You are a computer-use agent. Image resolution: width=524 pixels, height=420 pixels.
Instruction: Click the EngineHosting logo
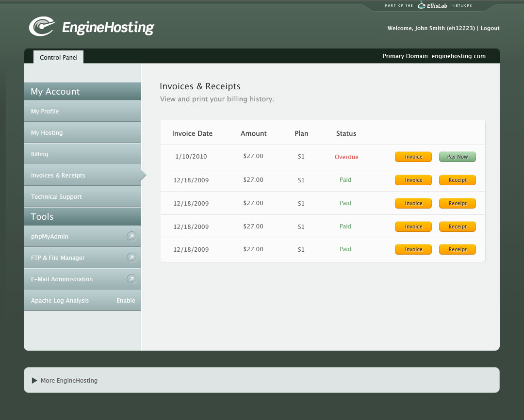[x=92, y=26]
